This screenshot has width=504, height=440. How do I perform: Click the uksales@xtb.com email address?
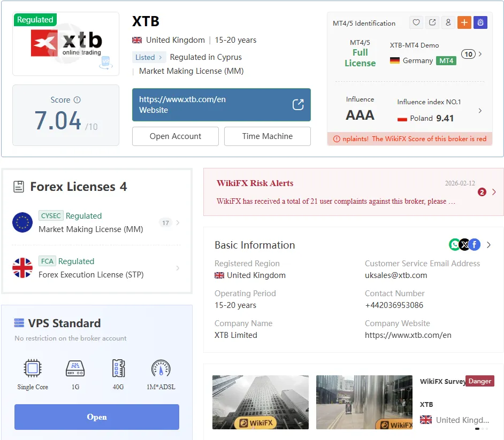click(x=396, y=275)
